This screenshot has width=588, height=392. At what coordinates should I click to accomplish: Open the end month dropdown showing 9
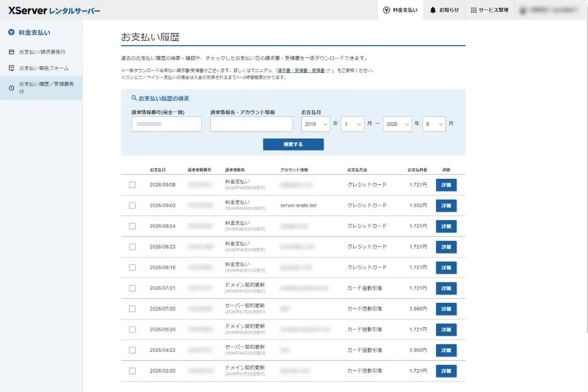[434, 124]
